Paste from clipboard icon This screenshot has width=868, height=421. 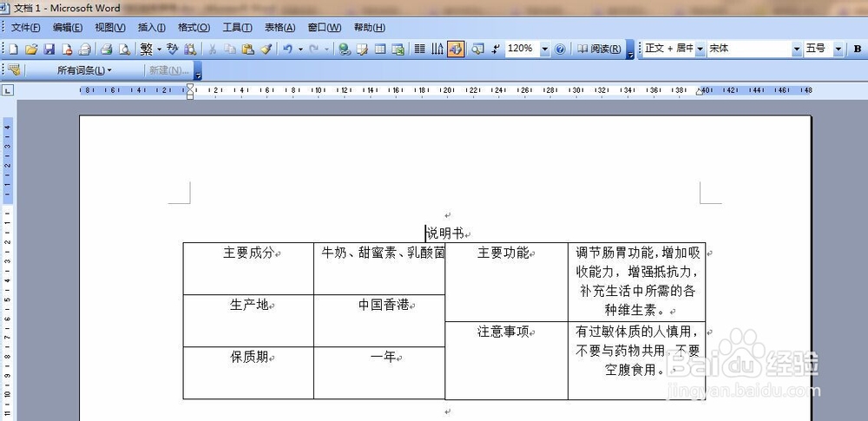pos(247,49)
